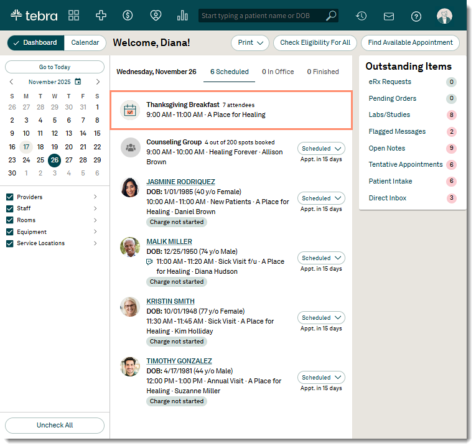This screenshot has height=448, width=476.
Task: Uncheck the Rooms checkbox
Action: [x=10, y=220]
